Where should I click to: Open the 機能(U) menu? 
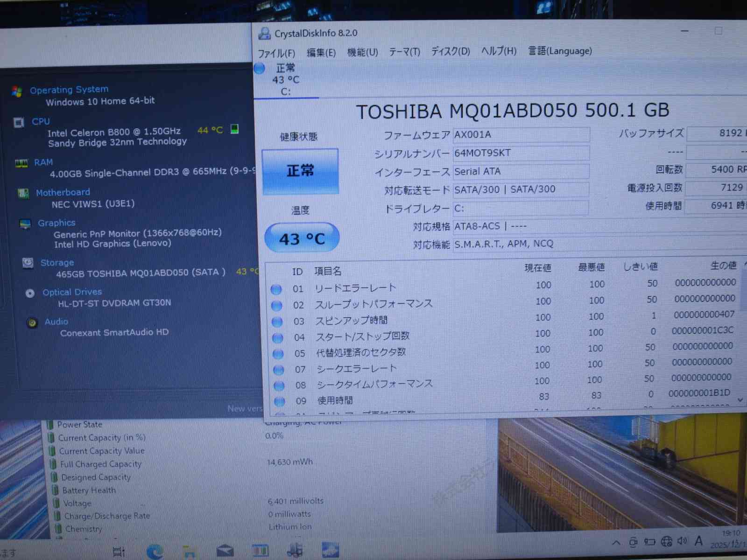pos(362,52)
